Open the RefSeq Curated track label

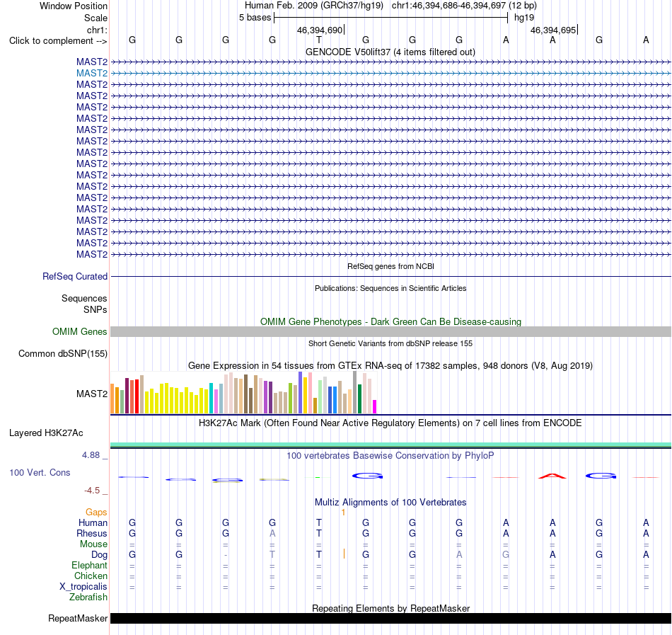(74, 277)
